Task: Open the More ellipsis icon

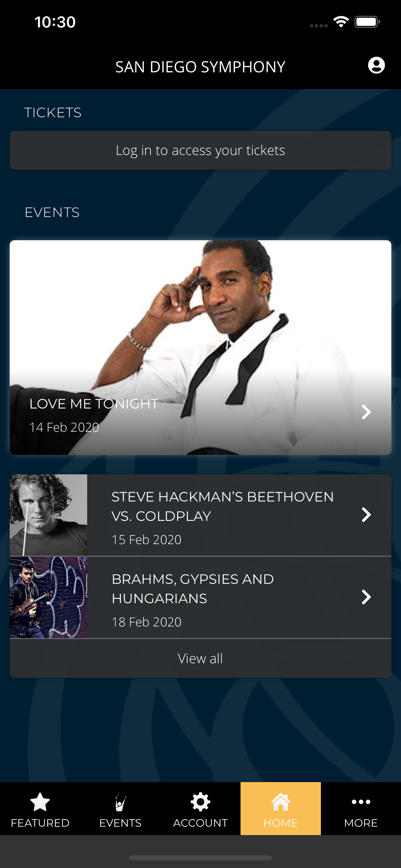Action: [x=361, y=801]
